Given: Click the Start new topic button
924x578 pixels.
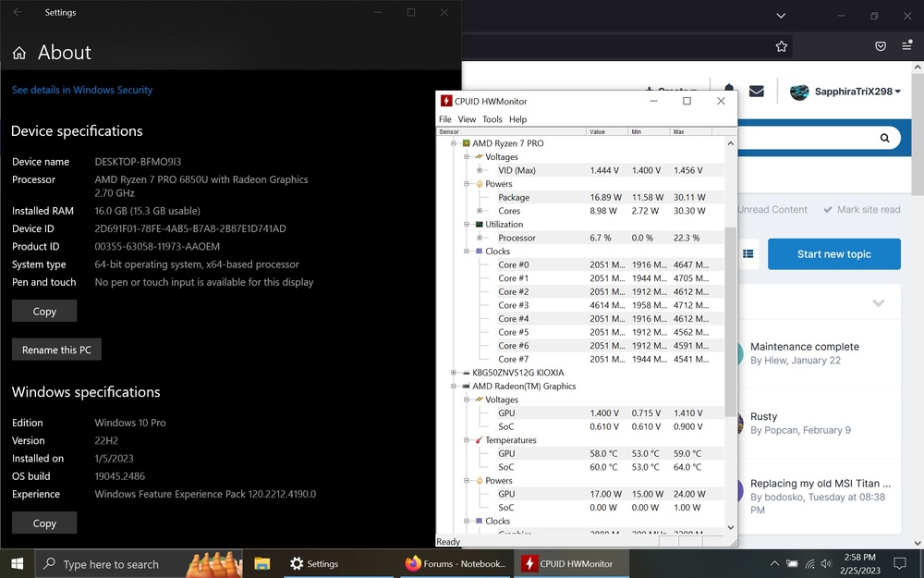Looking at the screenshot, I should [833, 254].
